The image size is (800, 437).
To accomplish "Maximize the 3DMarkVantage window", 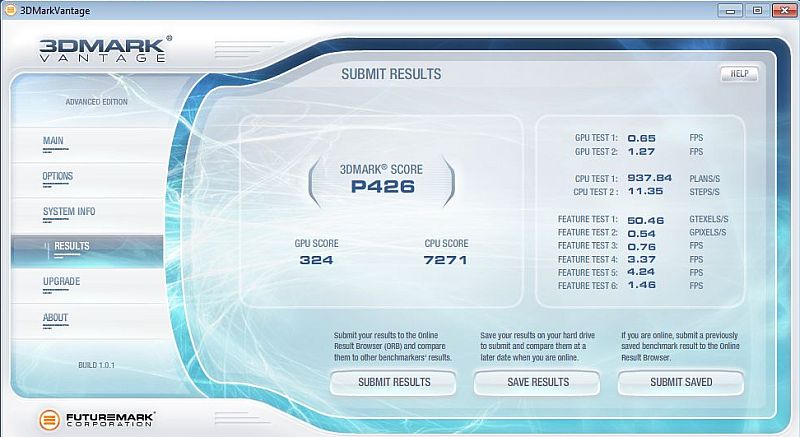I will pyautogui.click(x=757, y=10).
